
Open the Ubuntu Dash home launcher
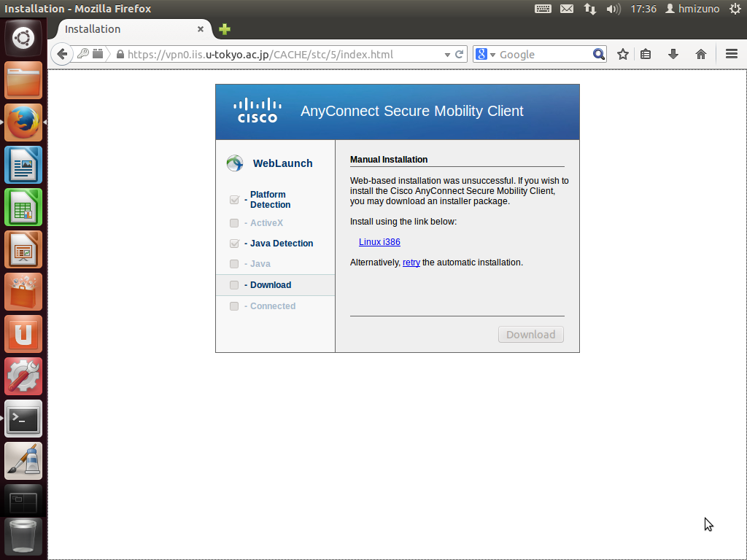click(x=23, y=38)
